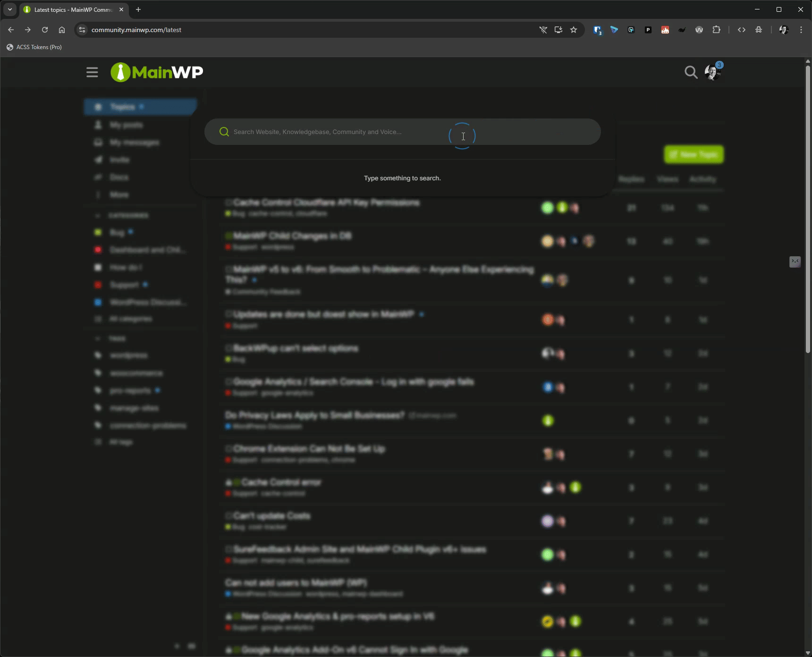Open a new browser tab
Screen dimensions: 812x657
click(x=138, y=9)
